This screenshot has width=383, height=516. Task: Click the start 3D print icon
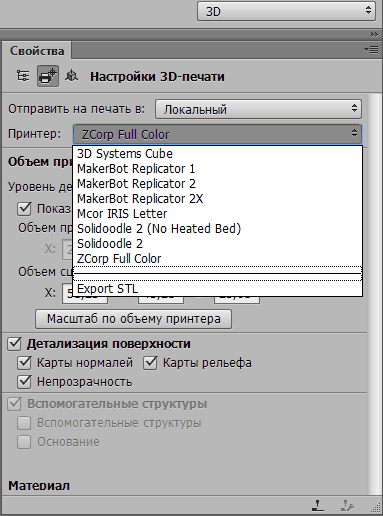pos(318,506)
